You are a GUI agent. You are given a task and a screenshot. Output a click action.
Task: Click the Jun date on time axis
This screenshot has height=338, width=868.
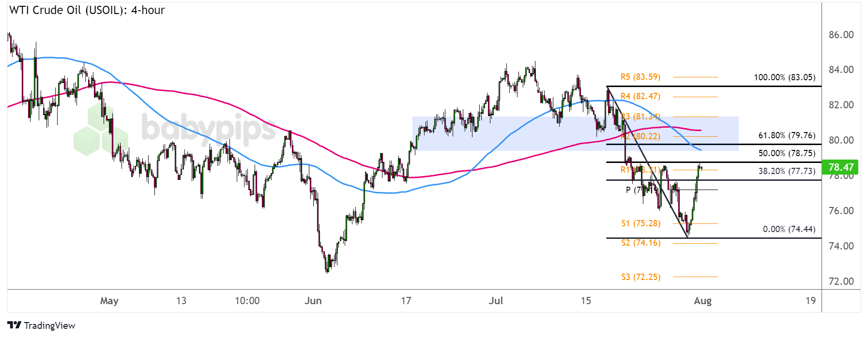click(313, 301)
